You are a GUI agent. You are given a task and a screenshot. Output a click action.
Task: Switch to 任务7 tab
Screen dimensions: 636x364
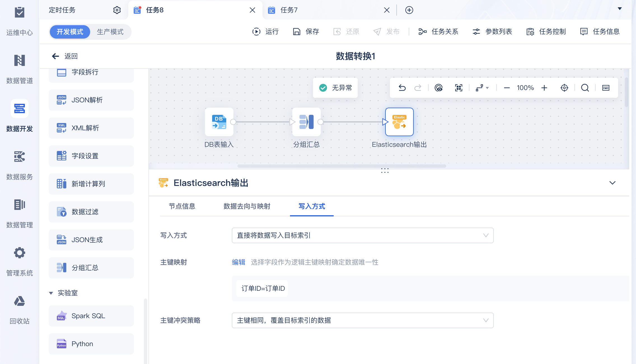click(289, 10)
